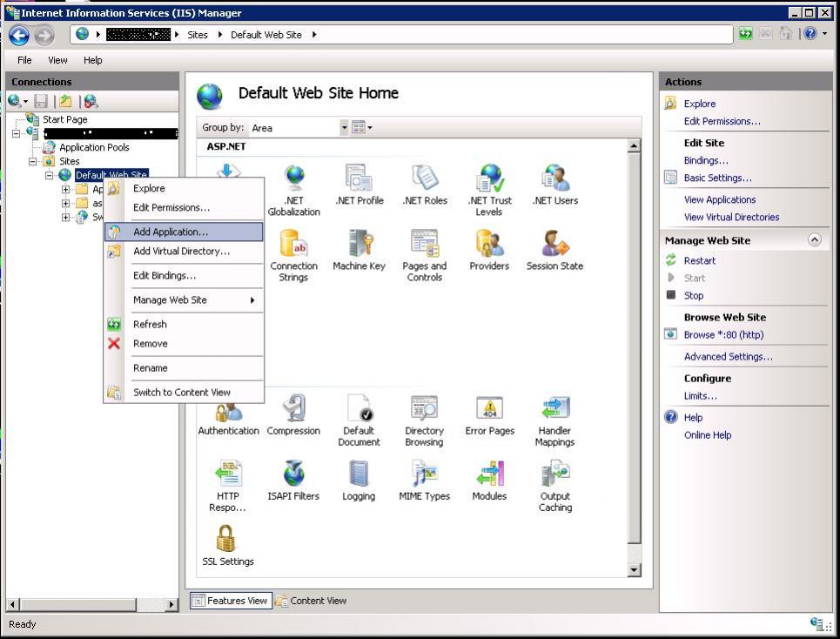Open the File menu
Image resolution: width=840 pixels, height=639 pixels.
point(24,60)
